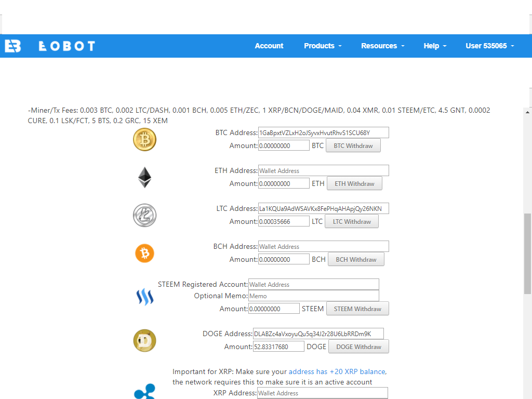This screenshot has width=532, height=399.
Task: Focus the STEEM Amount field
Action: click(274, 309)
